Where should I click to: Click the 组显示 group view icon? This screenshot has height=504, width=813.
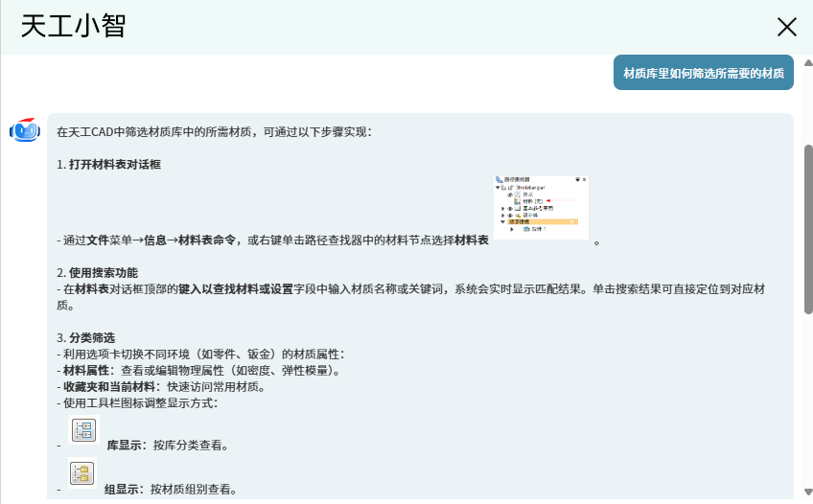(82, 473)
